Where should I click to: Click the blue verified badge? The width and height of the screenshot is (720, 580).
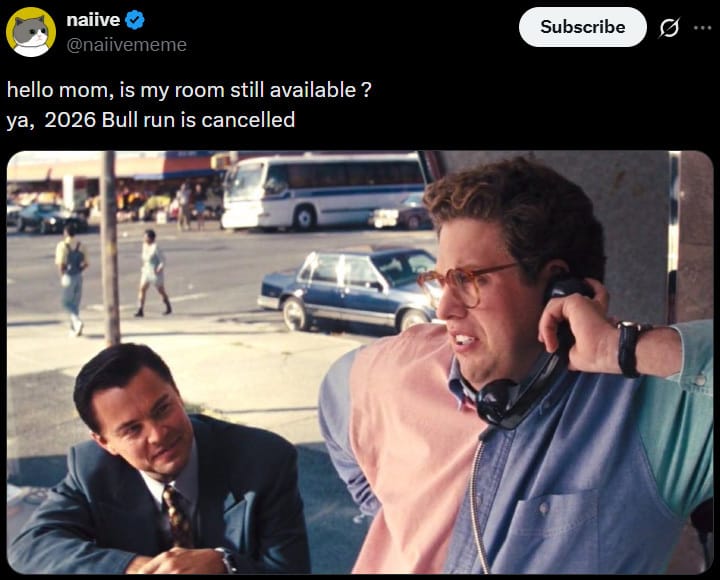pyautogui.click(x=135, y=20)
